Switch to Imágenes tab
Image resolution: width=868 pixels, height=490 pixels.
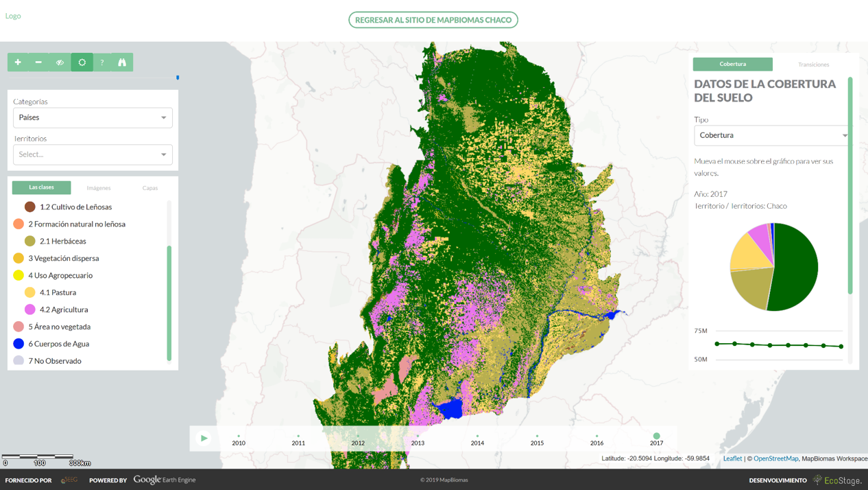point(99,188)
